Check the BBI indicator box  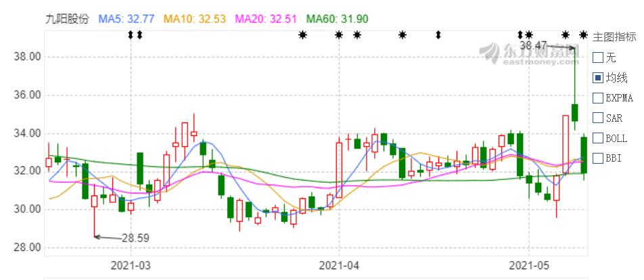pyautogui.click(x=598, y=158)
